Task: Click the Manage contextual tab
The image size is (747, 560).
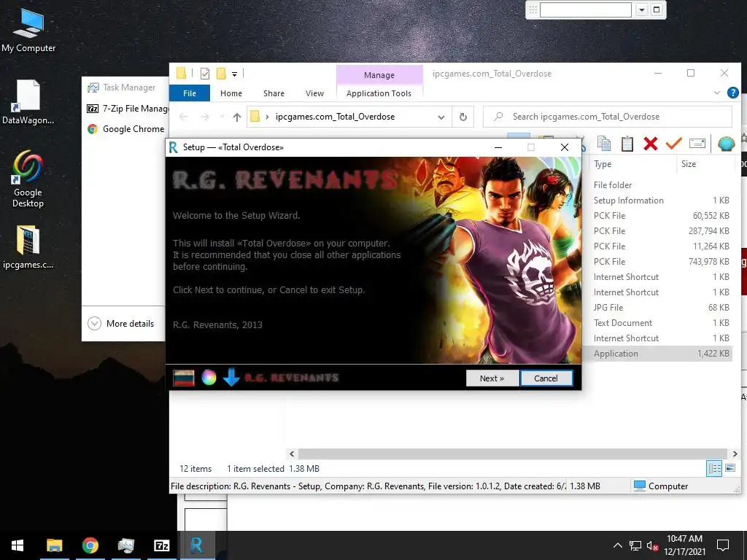Action: [379, 75]
